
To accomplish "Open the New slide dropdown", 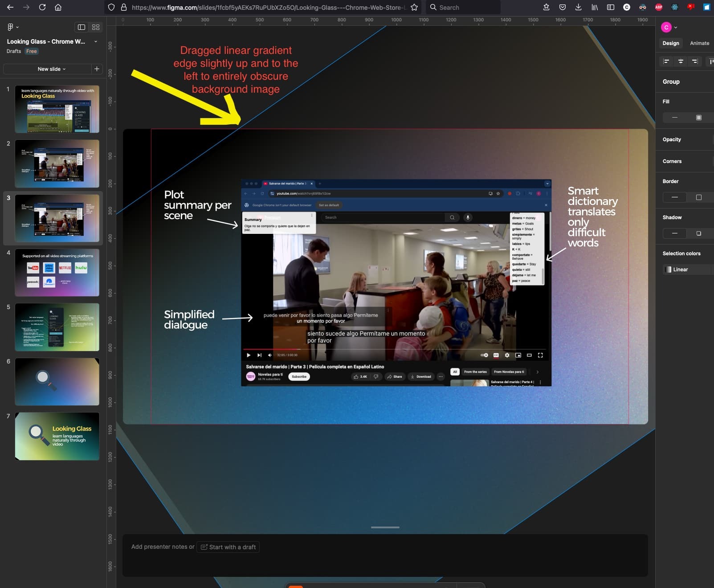I will (x=52, y=69).
